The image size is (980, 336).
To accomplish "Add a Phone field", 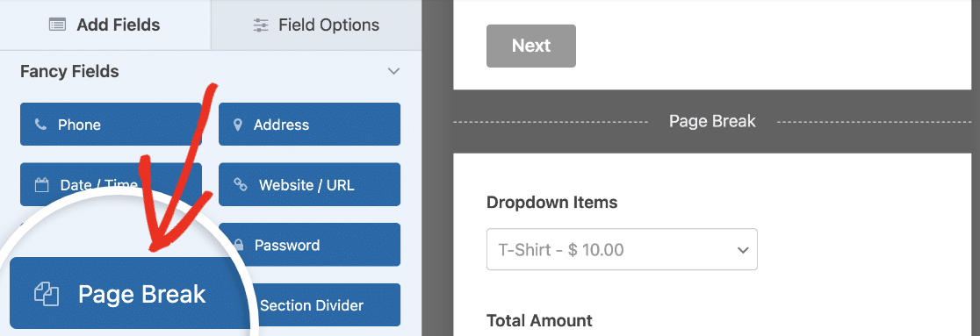I will (x=111, y=125).
